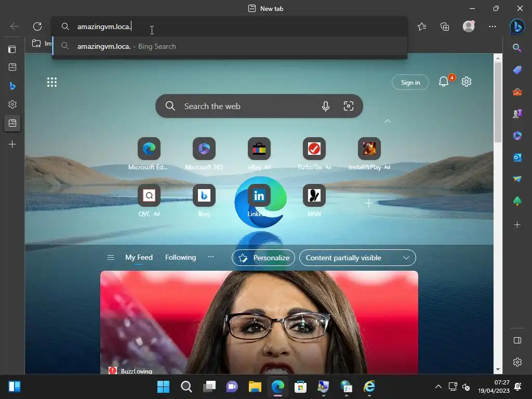532x399 pixels.
Task: Open the sidebar Search icon
Action: [x=517, y=48]
